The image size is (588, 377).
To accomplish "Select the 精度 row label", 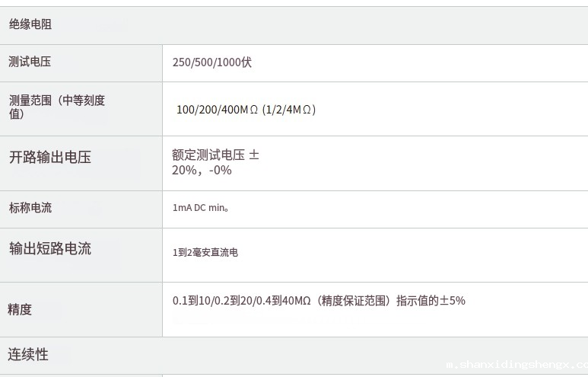I will (x=21, y=309).
